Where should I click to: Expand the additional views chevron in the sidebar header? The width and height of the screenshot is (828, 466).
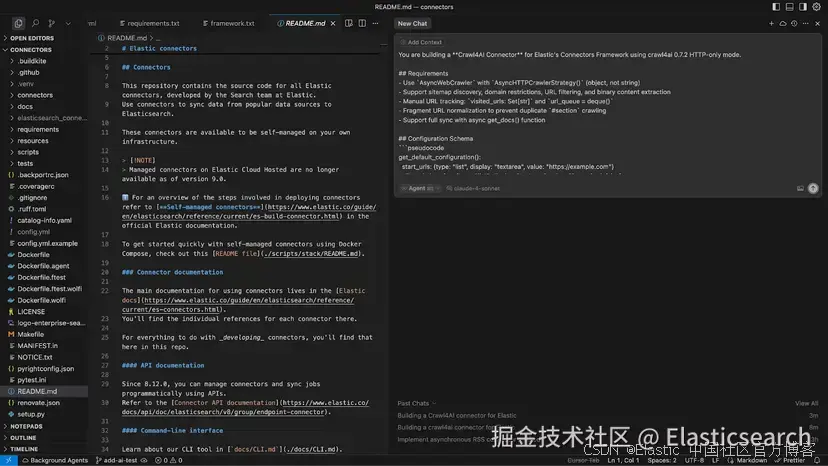(68, 23)
